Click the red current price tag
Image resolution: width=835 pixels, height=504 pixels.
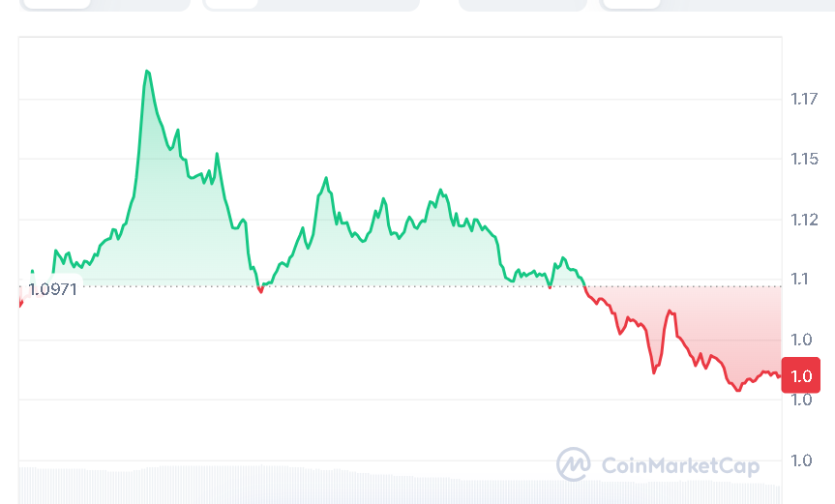pyautogui.click(x=801, y=376)
